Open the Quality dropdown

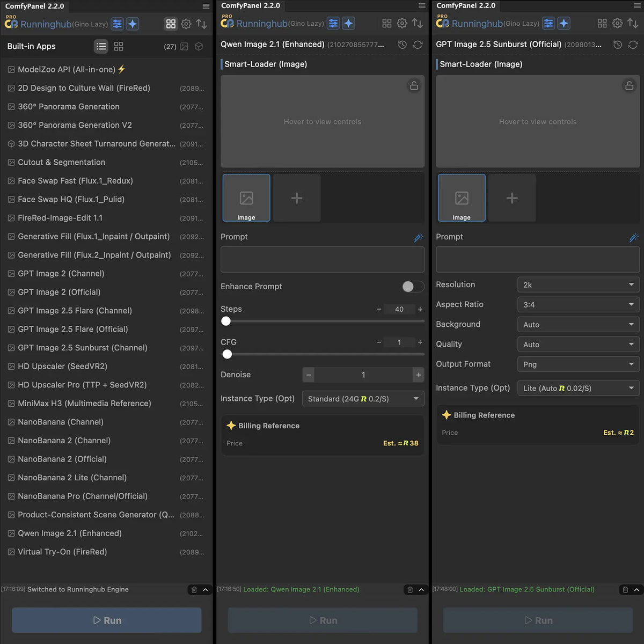pos(579,345)
